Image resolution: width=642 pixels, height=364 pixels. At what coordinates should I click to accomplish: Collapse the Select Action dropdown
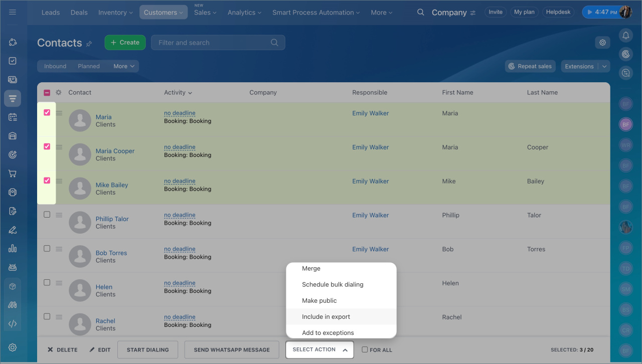click(319, 350)
